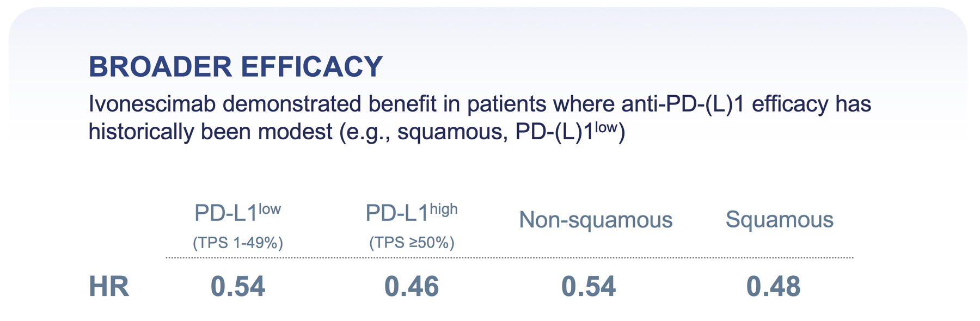The width and height of the screenshot is (980, 321).
Task: Select the Non-squamous column header
Action: coord(596,220)
